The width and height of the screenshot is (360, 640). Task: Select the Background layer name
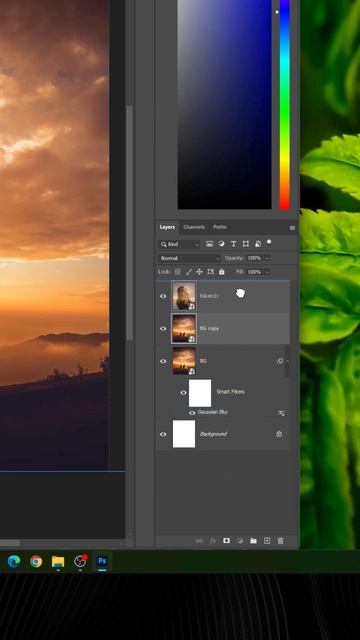tap(213, 434)
